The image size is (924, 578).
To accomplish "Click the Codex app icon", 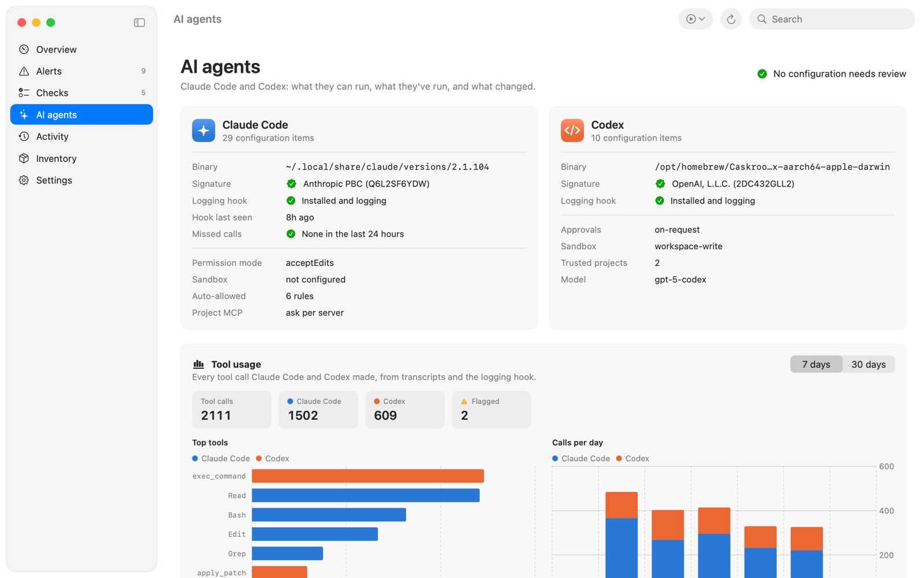I will pyautogui.click(x=572, y=131).
